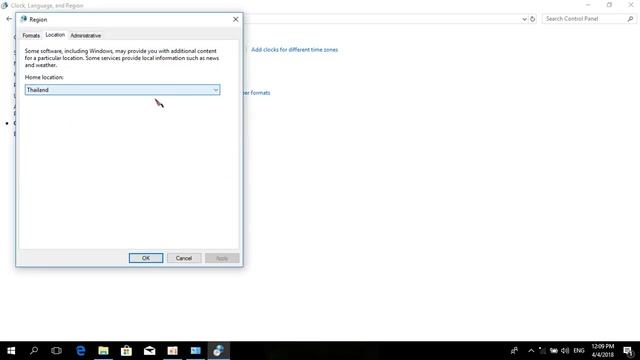Click Cancel in the Region dialog
Image resolution: width=640 pixels, height=360 pixels.
pyautogui.click(x=184, y=258)
